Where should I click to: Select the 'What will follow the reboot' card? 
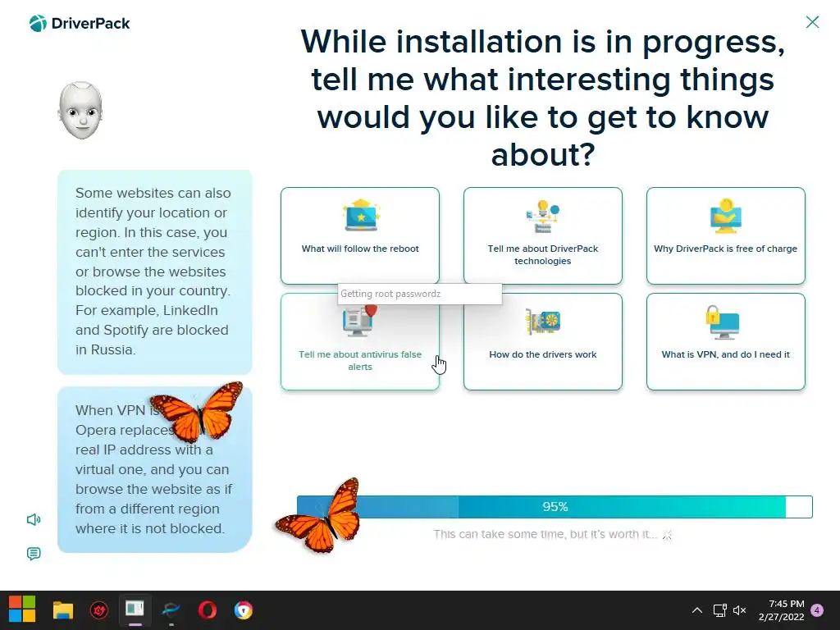click(360, 235)
